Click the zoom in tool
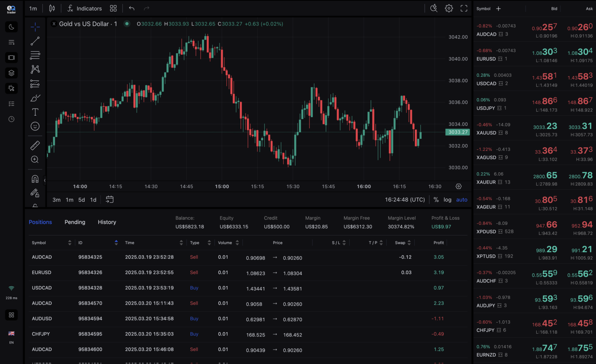This screenshot has height=364, width=596. pos(35,159)
